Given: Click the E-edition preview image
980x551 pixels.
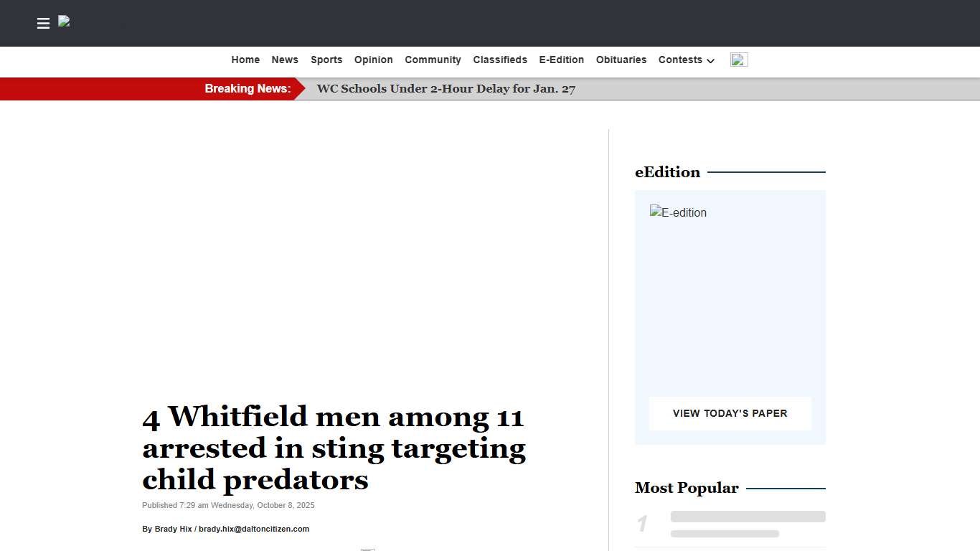Looking at the screenshot, I should tap(678, 212).
